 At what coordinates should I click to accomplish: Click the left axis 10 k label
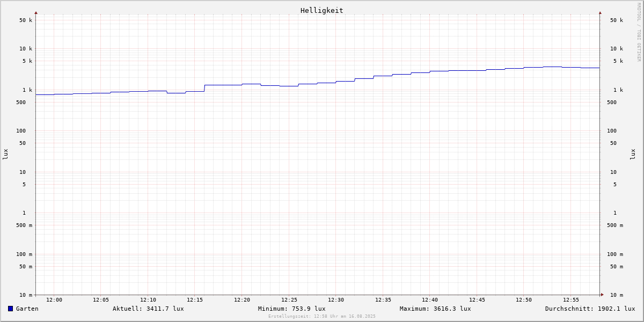[x=26, y=49]
